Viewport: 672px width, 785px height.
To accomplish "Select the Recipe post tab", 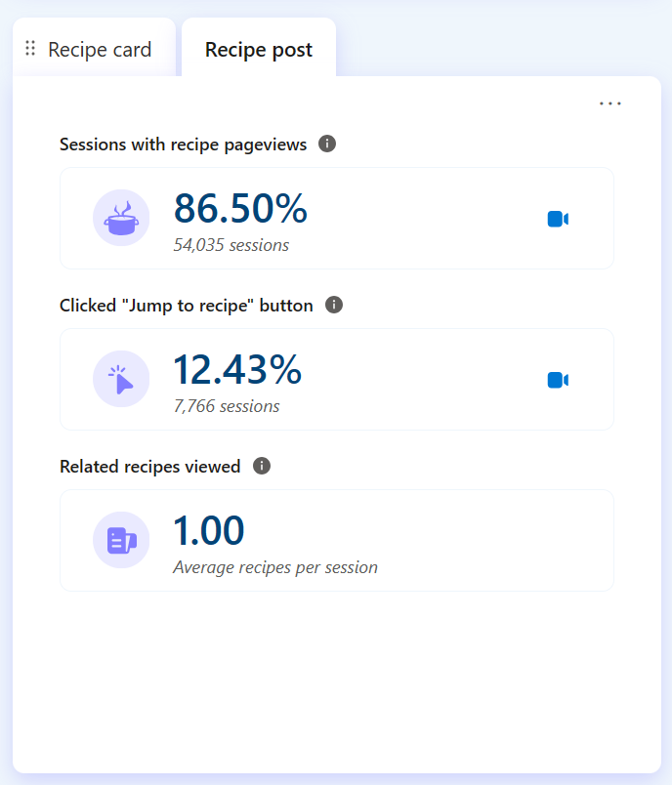I will click(x=259, y=49).
